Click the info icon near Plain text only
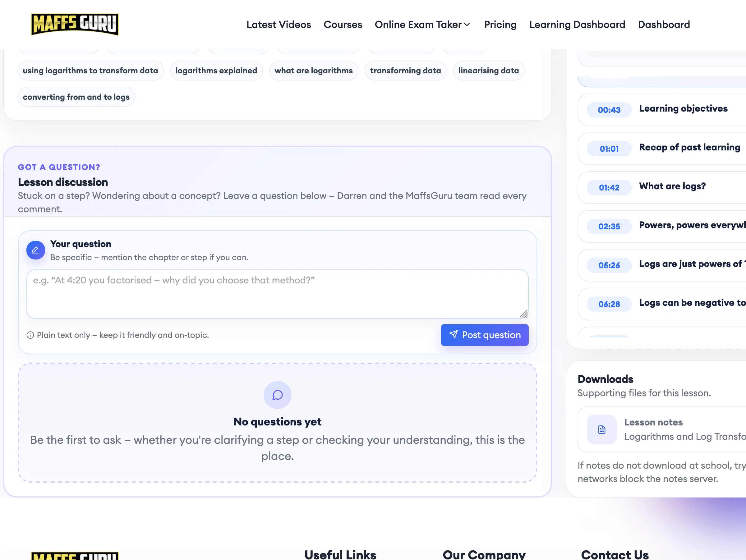The width and height of the screenshot is (746, 560). (30, 335)
